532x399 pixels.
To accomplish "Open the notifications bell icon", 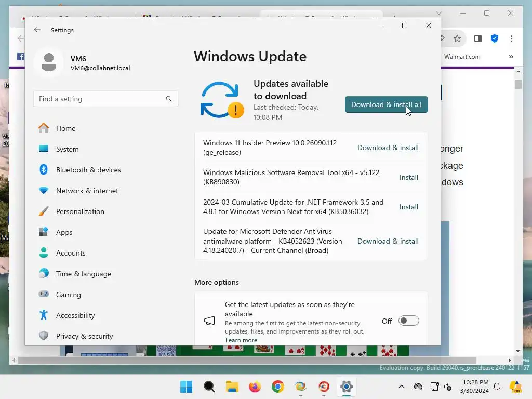I will (x=497, y=387).
